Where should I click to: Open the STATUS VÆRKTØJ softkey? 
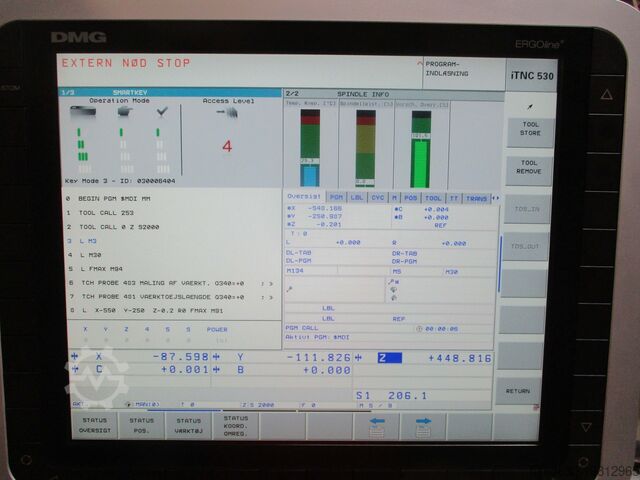tap(188, 425)
